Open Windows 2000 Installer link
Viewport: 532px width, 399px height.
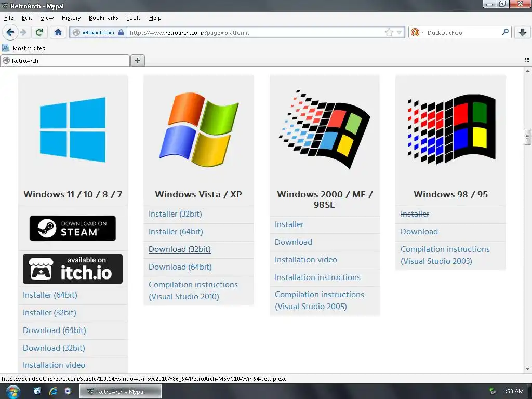[x=289, y=224]
